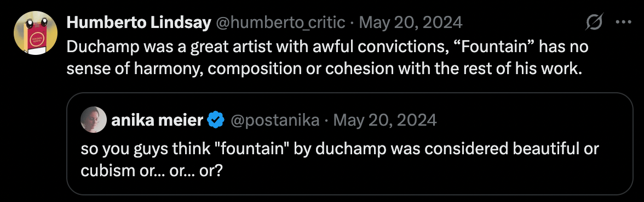The width and height of the screenshot is (644, 202).
Task: Open Humberto Lindsay's cigarette-pack profile avatar
Action: [35, 33]
